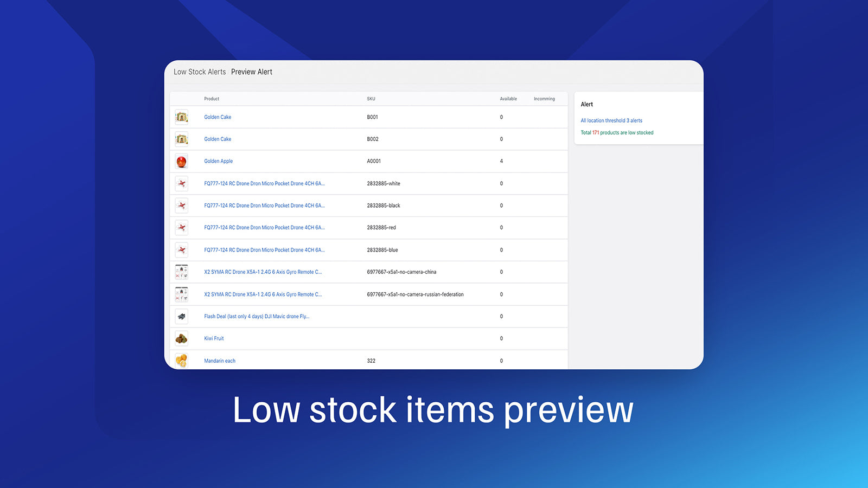This screenshot has height=488, width=868.
Task: Sort by the Available column header
Action: pos(508,98)
